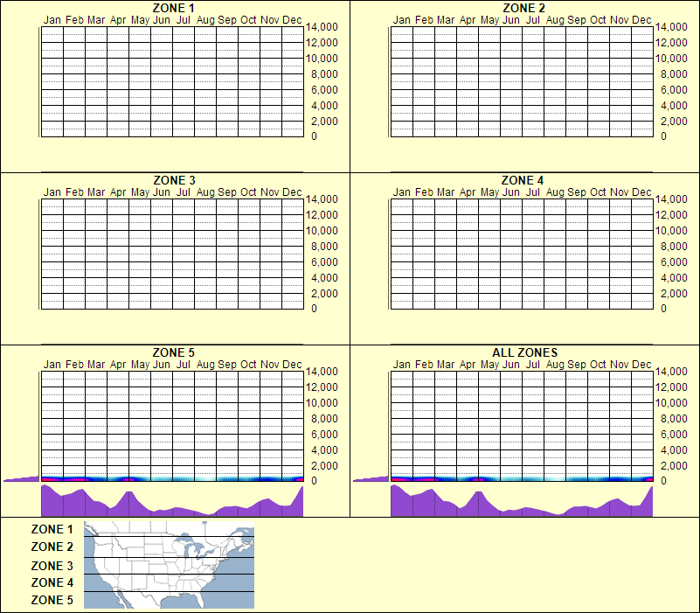Click the 14,000 axis label on ZONE 2
The image size is (700, 613).
pos(673,27)
